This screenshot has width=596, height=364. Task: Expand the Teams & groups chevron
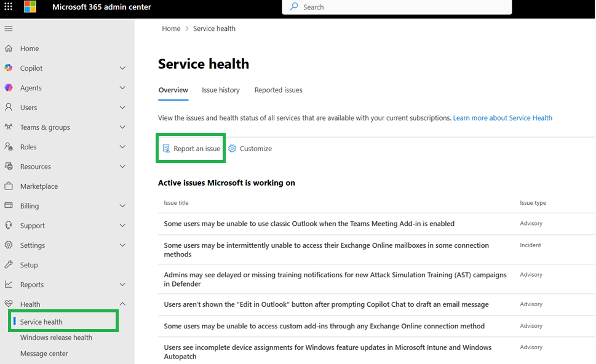point(122,127)
